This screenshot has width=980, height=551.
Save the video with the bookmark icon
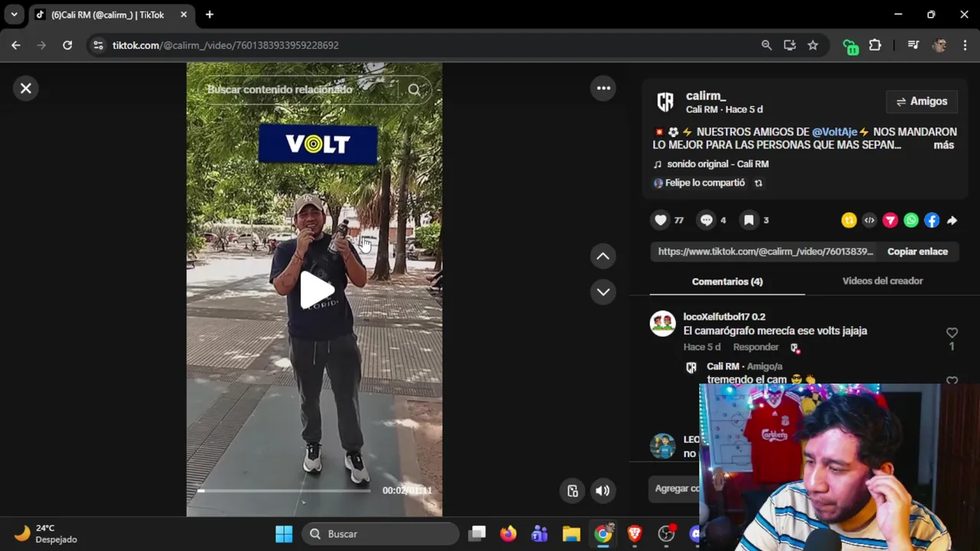coord(749,220)
